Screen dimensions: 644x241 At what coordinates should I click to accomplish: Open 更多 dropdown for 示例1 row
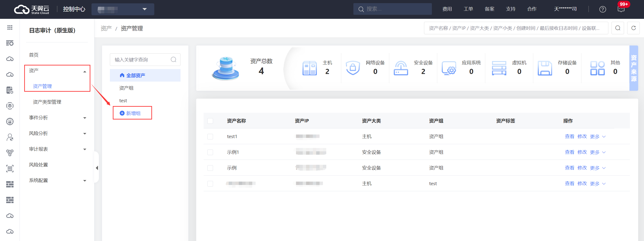tap(598, 152)
